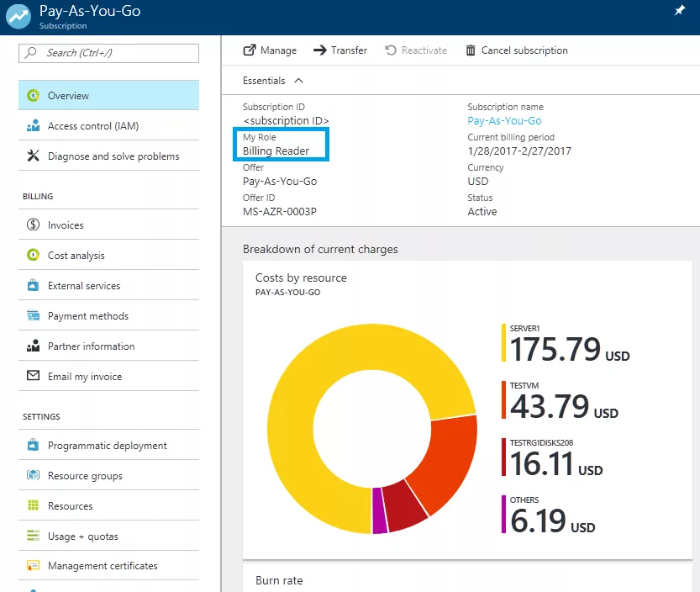Click the Partner information icon

tap(33, 346)
